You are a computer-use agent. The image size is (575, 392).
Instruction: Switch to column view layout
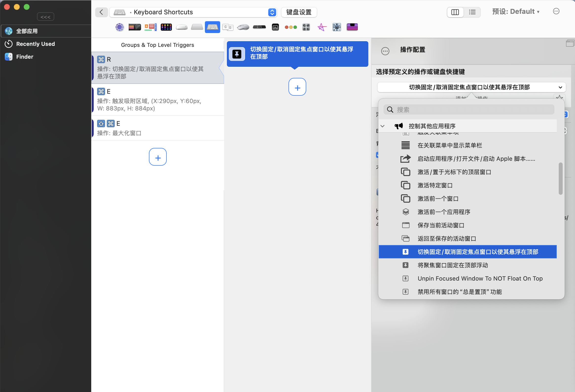(455, 12)
